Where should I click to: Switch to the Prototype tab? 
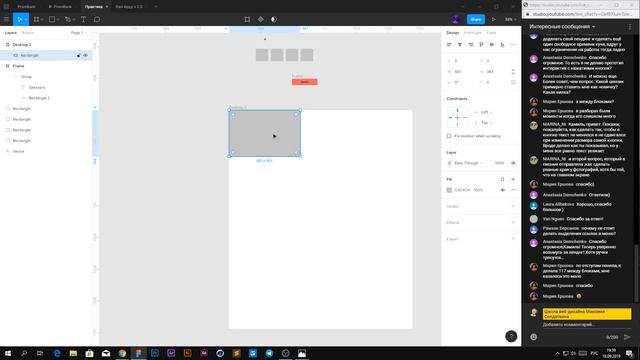point(473,33)
